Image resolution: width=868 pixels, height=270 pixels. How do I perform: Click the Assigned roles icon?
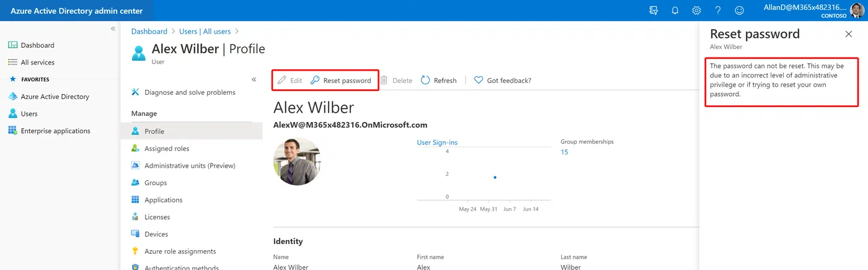135,149
